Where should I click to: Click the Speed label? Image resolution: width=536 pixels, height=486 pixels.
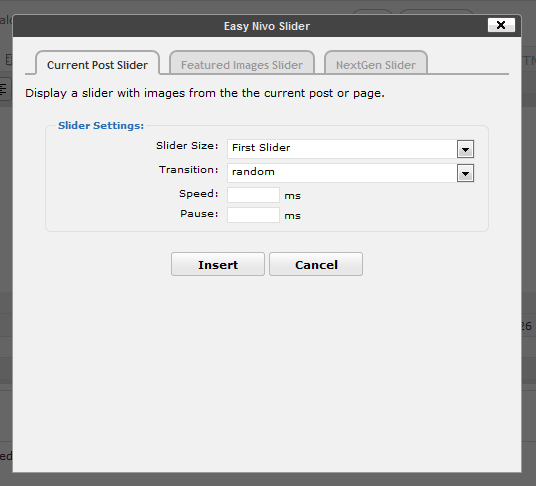(x=199, y=194)
